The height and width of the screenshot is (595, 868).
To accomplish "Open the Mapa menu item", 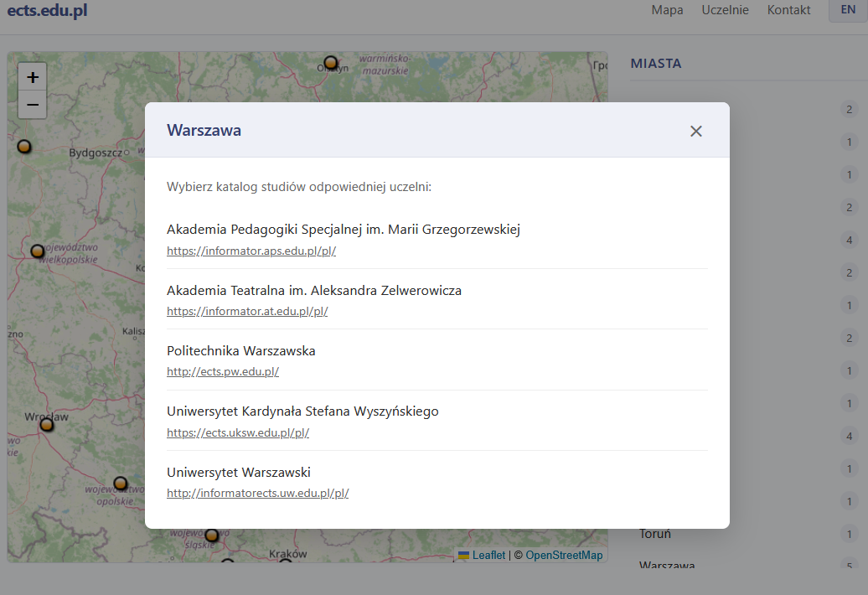I will (667, 10).
